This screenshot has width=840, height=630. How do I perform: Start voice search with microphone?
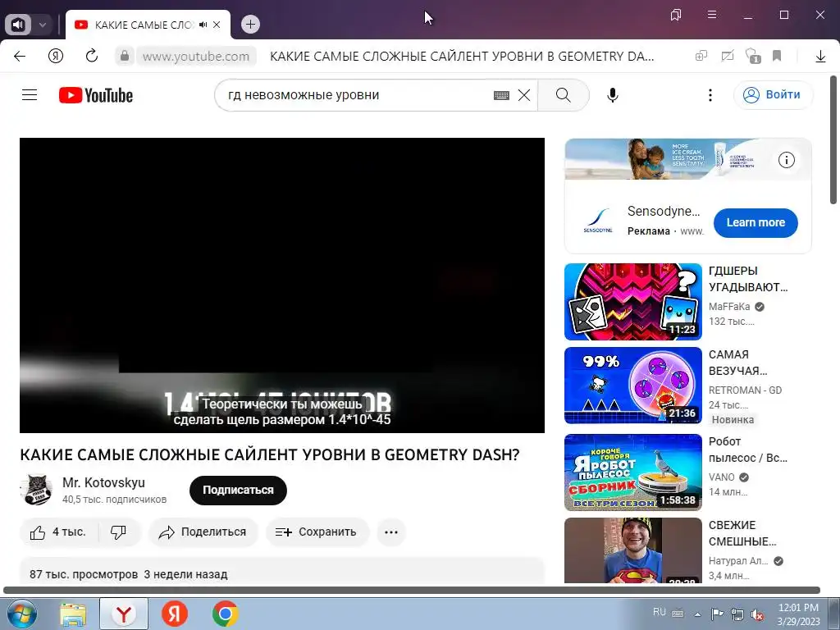(x=613, y=95)
